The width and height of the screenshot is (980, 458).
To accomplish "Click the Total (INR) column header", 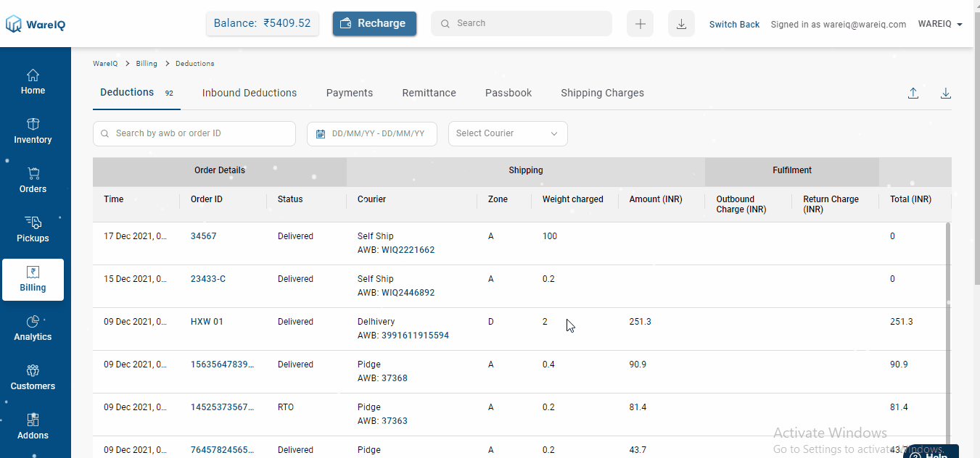I will coord(911,199).
